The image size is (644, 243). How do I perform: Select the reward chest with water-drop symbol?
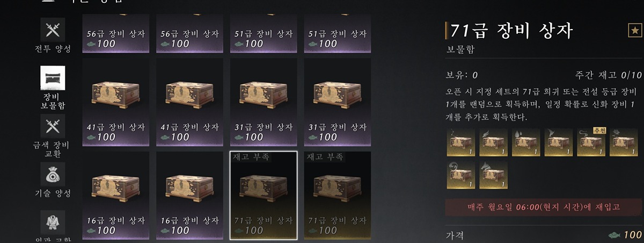pyautogui.click(x=526, y=142)
